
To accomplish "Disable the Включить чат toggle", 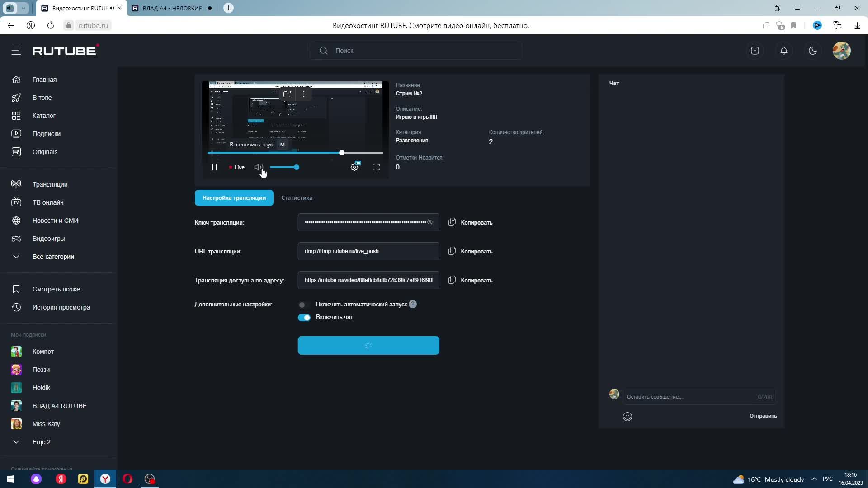I will pyautogui.click(x=304, y=317).
